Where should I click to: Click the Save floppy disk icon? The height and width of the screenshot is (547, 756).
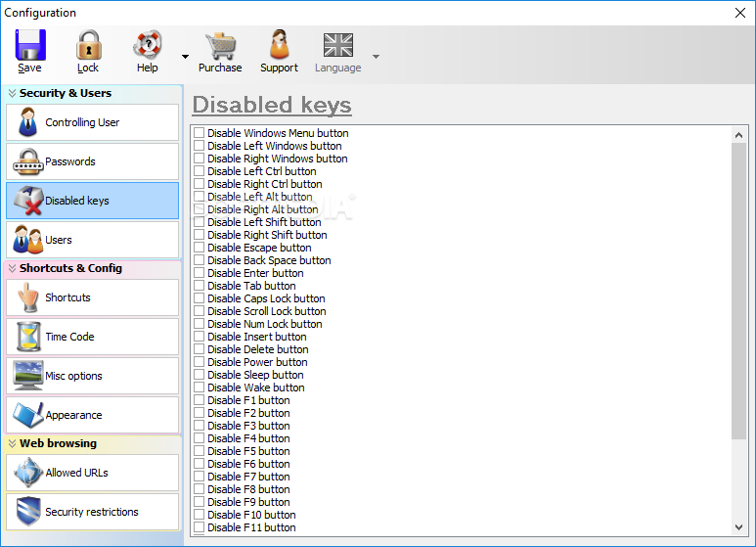(30, 45)
